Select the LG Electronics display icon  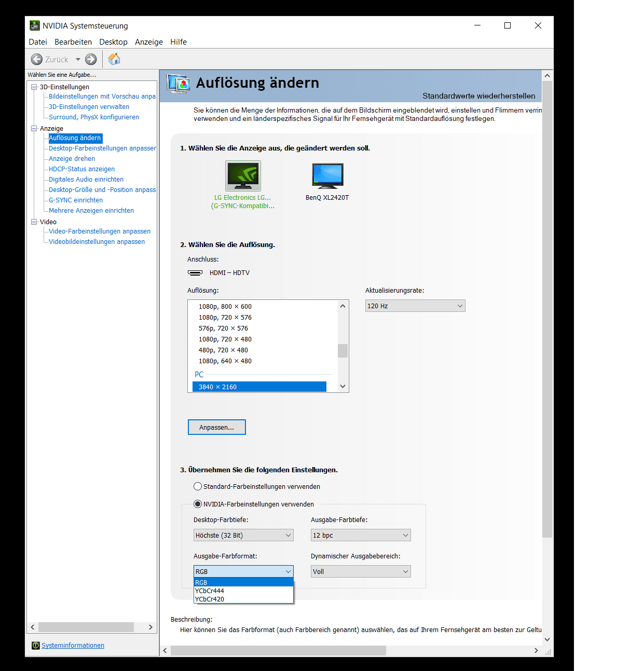[243, 175]
